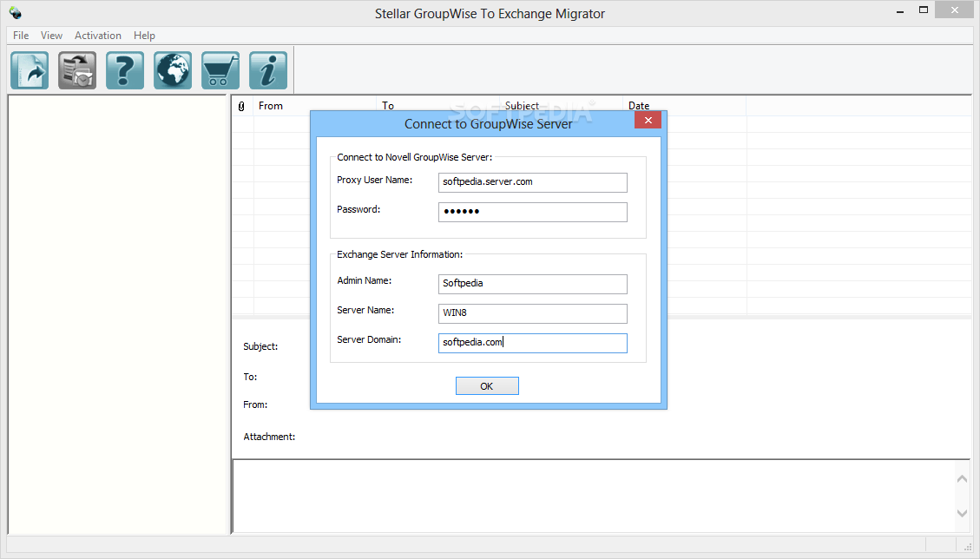Click the migrate mailbox toolbar icon
Image resolution: width=980 pixels, height=559 pixels.
point(30,70)
